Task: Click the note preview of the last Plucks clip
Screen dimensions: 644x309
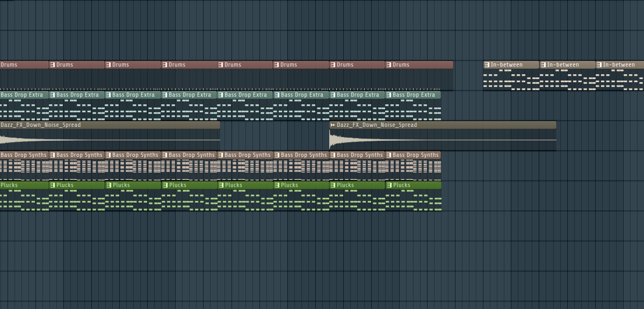Action: tap(413, 200)
